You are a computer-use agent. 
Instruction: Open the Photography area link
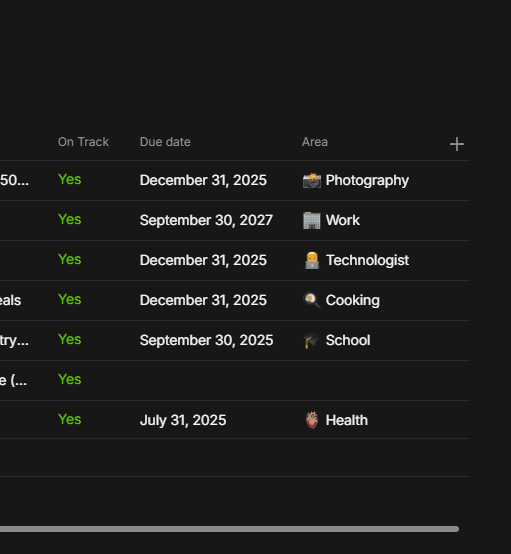[367, 181]
